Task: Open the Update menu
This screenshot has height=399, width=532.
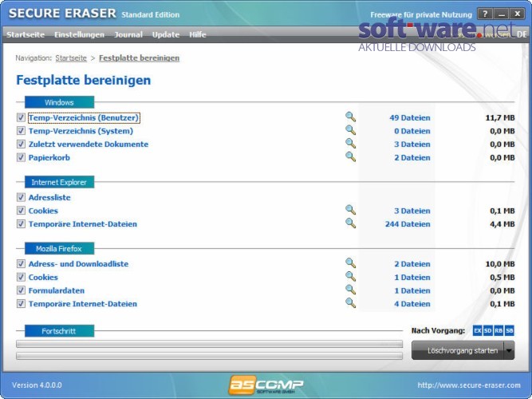Action: tap(166, 34)
